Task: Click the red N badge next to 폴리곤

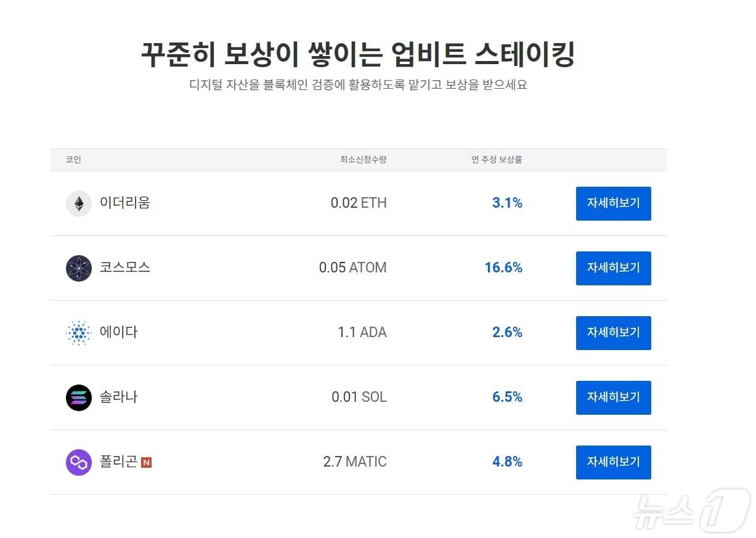Action: click(x=147, y=463)
